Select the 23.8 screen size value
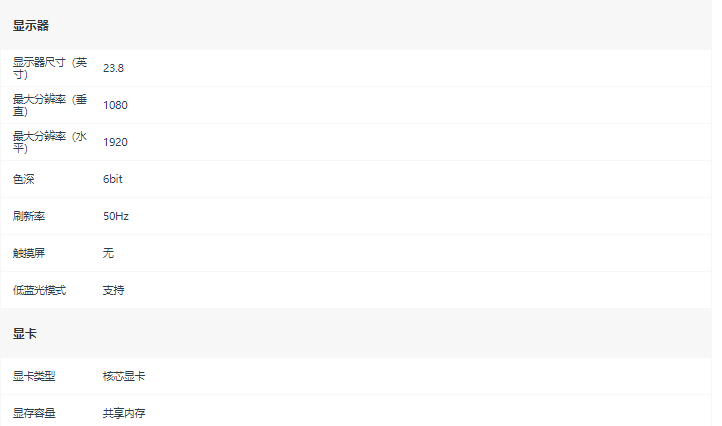 click(113, 68)
